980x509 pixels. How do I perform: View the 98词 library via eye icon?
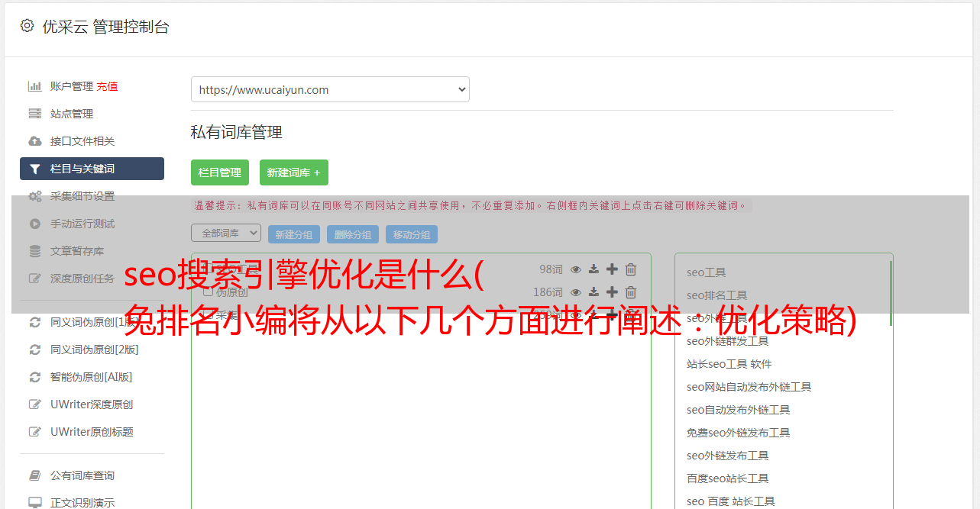576,269
